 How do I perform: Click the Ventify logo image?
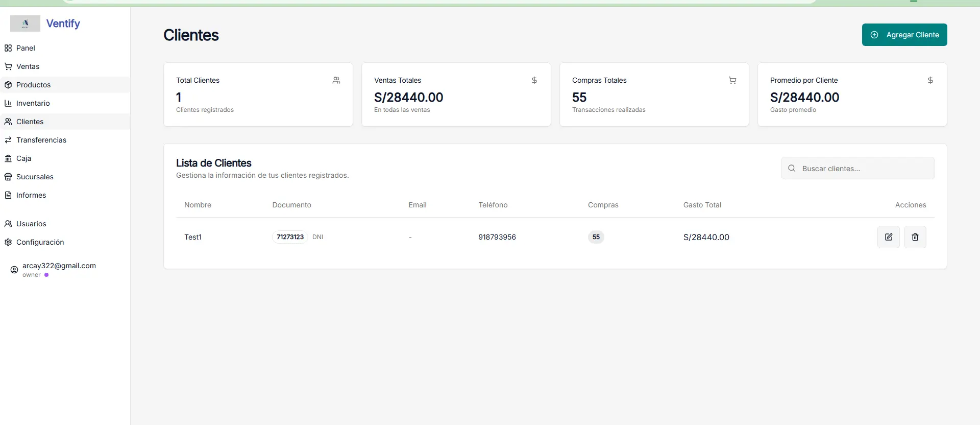pyautogui.click(x=25, y=23)
